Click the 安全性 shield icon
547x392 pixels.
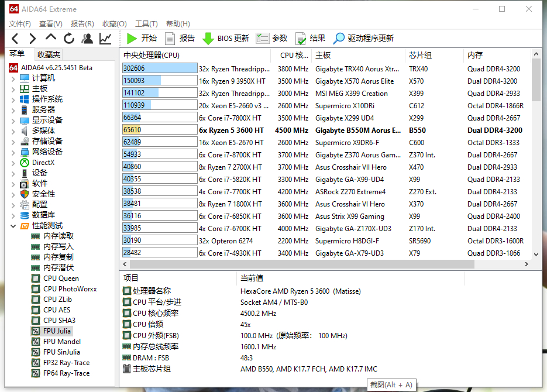[25, 194]
